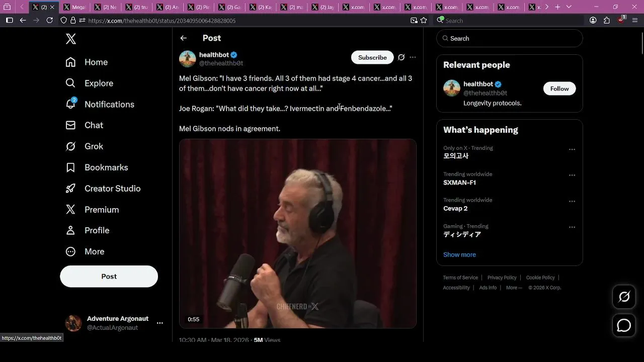Reload the page with refresh icon
The image size is (644, 362).
[49, 20]
